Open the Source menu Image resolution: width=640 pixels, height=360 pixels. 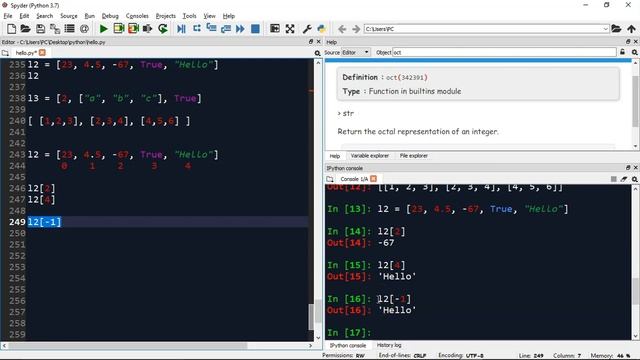69,16
